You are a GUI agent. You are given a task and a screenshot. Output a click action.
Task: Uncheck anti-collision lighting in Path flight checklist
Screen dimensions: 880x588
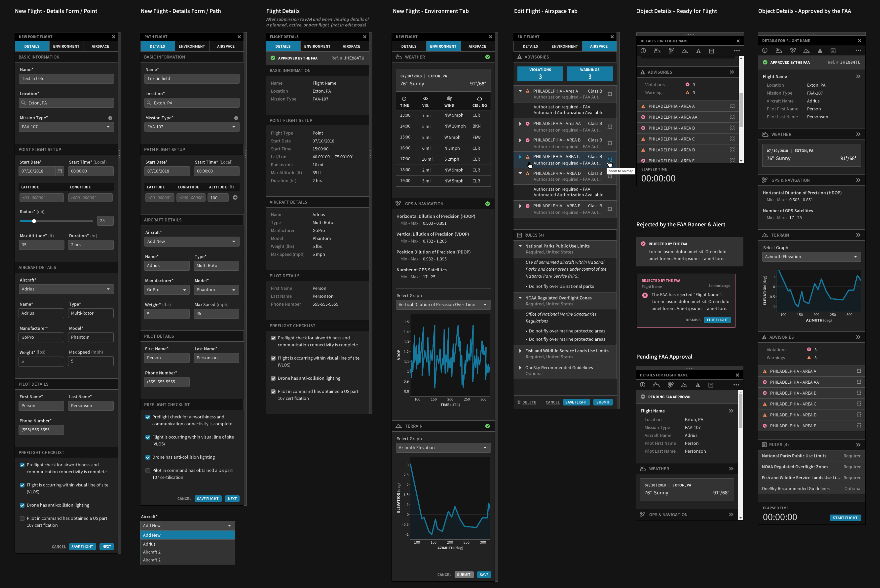tap(148, 458)
